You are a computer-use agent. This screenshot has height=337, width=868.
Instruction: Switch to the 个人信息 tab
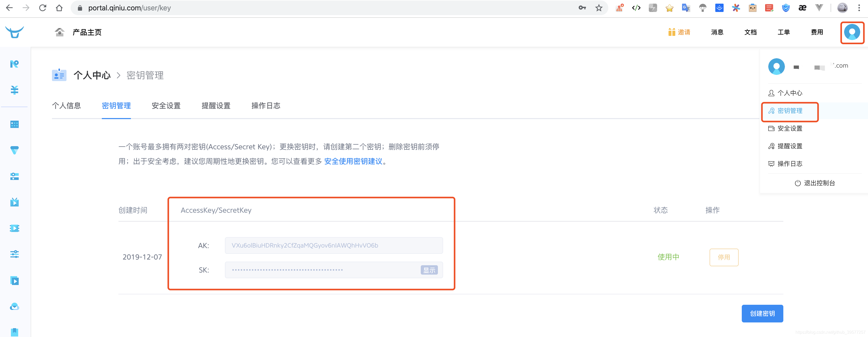[66, 106]
